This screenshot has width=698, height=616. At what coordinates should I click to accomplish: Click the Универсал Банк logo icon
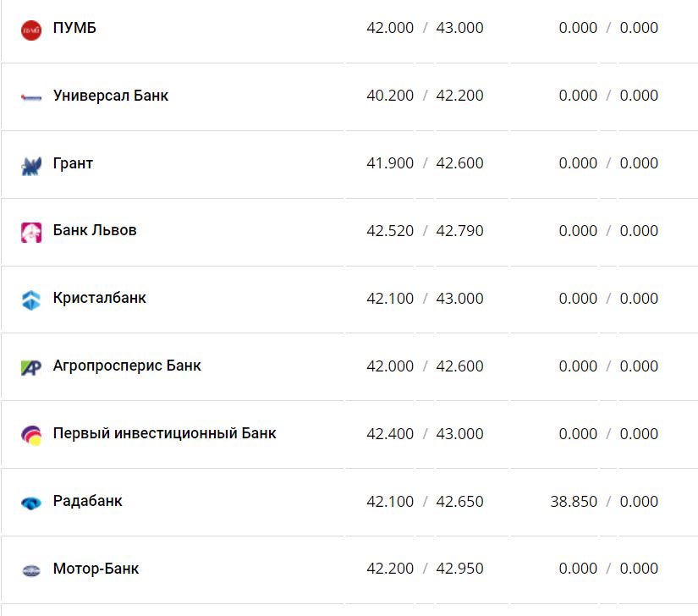31,97
